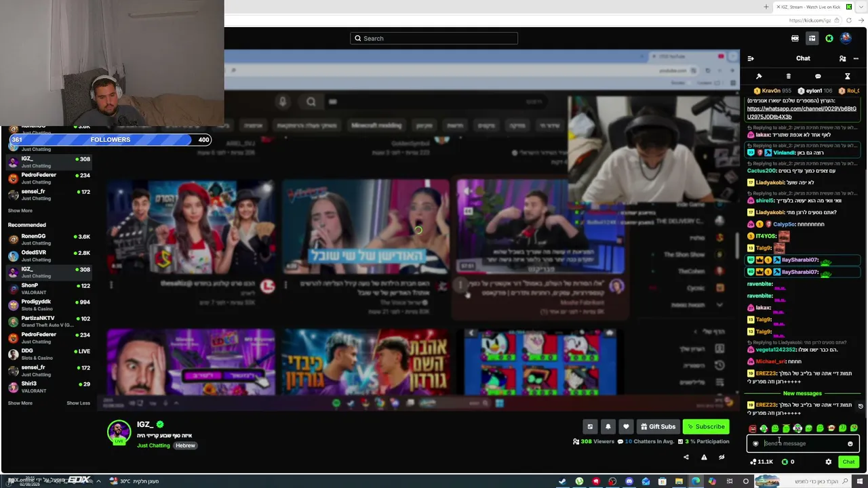Screen dimensions: 868x488
Task: Share the stream with the share icon
Action: click(686, 457)
